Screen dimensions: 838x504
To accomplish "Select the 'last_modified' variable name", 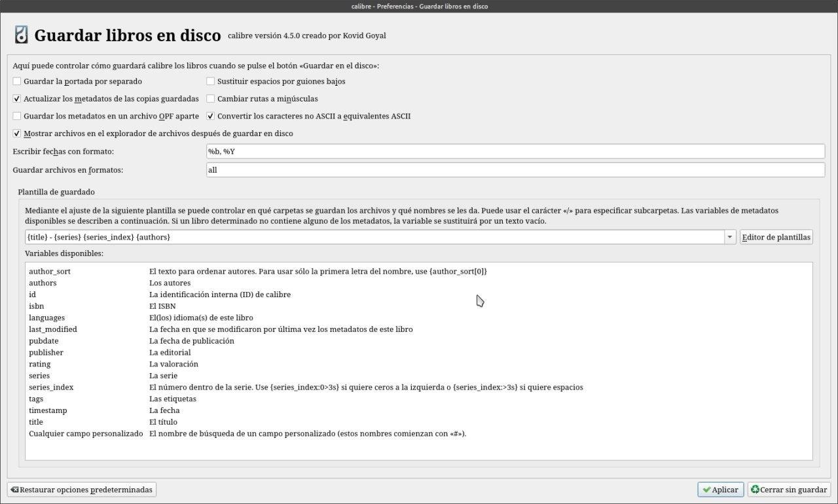I will (x=53, y=329).
